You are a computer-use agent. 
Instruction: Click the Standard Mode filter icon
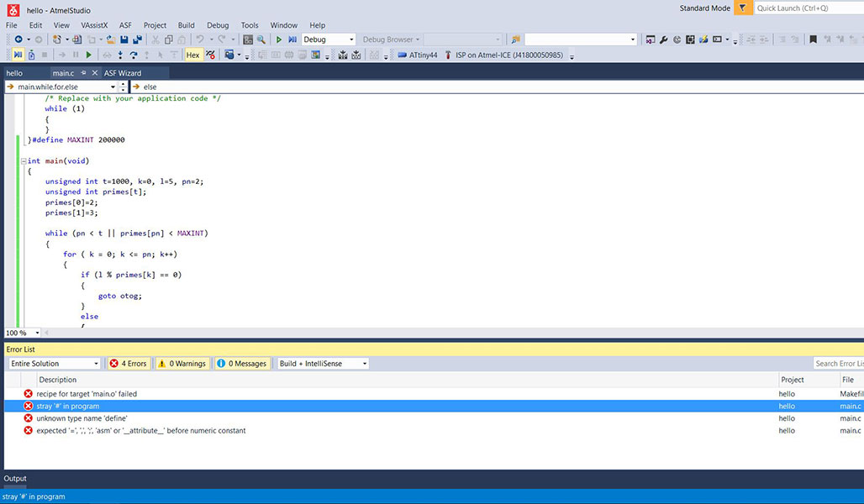[x=743, y=8]
